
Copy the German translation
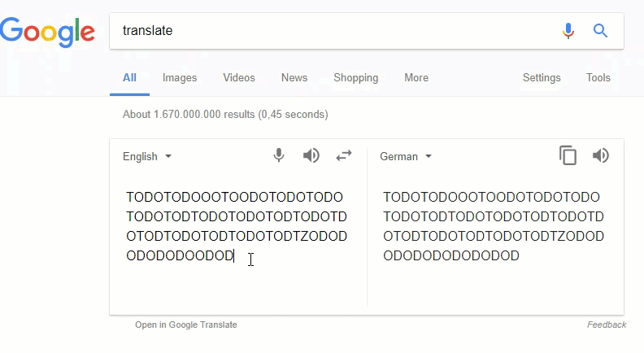point(568,155)
